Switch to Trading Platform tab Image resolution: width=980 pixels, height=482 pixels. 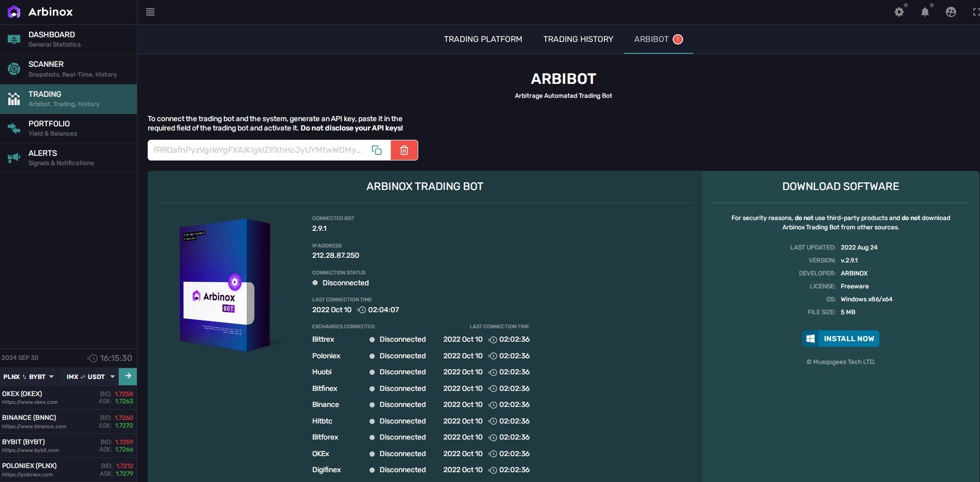[x=483, y=39]
